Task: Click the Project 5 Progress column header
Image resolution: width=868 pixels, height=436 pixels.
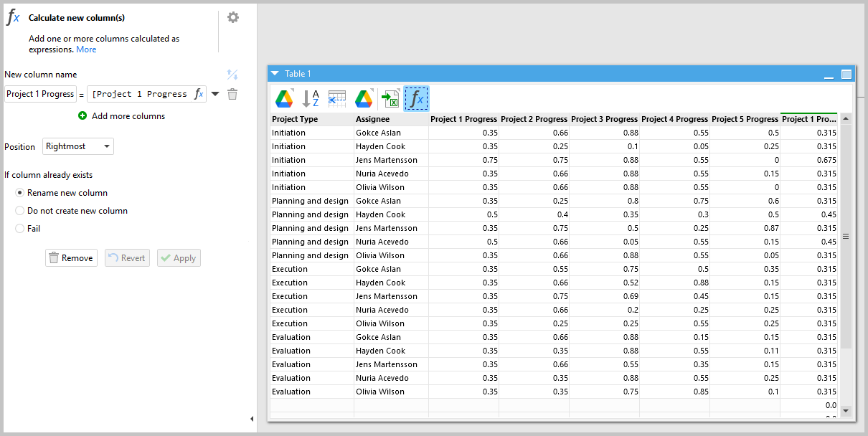Action: point(745,119)
